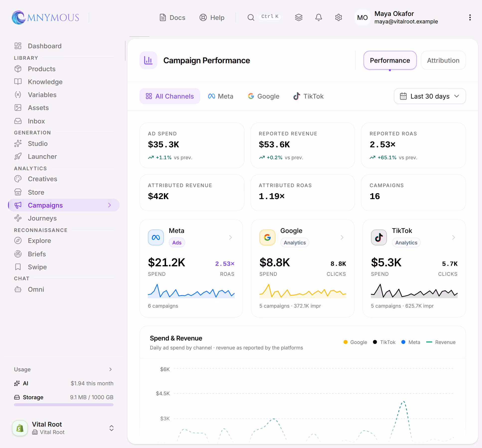This screenshot has height=448, width=482.
Task: Open the Help link
Action: 212,18
